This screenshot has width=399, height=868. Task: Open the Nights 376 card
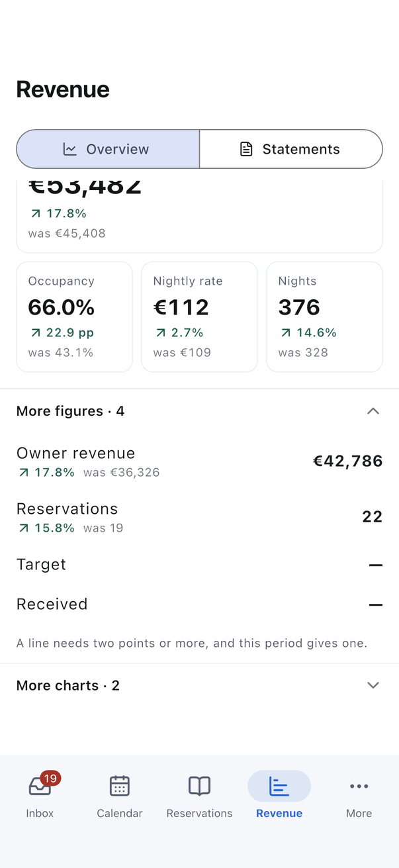(x=324, y=316)
